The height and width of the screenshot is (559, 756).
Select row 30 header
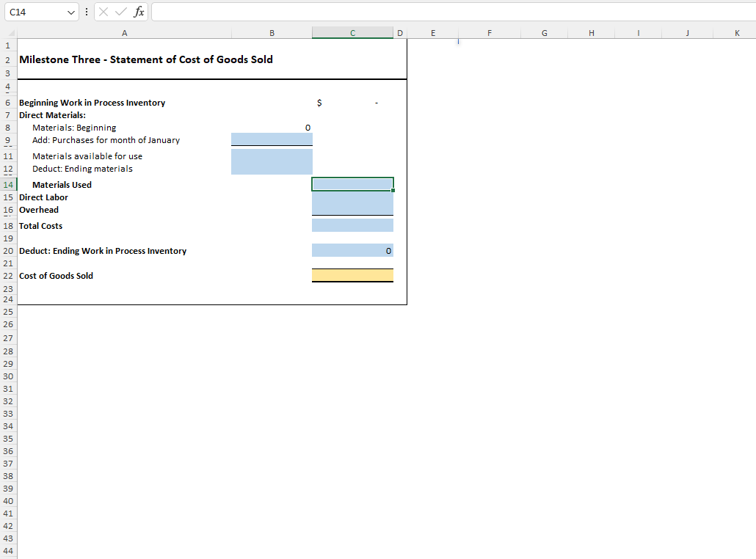pos(8,376)
